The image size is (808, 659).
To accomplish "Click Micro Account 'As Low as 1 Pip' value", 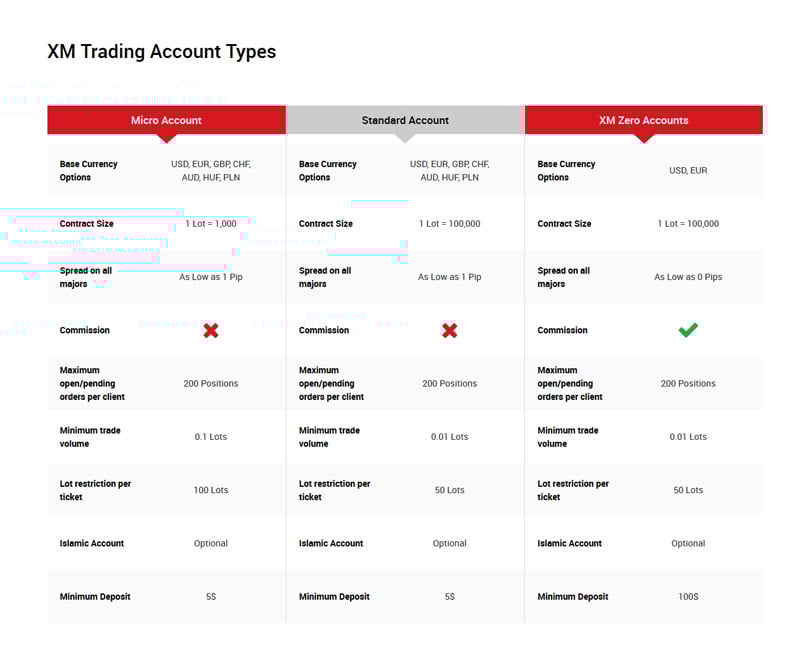I will click(x=211, y=277).
